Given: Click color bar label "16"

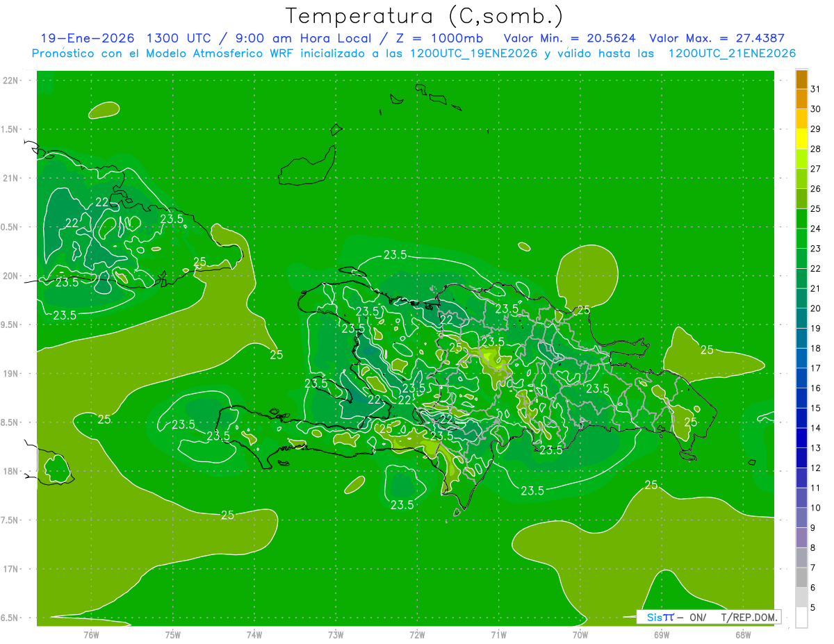Looking at the screenshot, I should 816,388.
